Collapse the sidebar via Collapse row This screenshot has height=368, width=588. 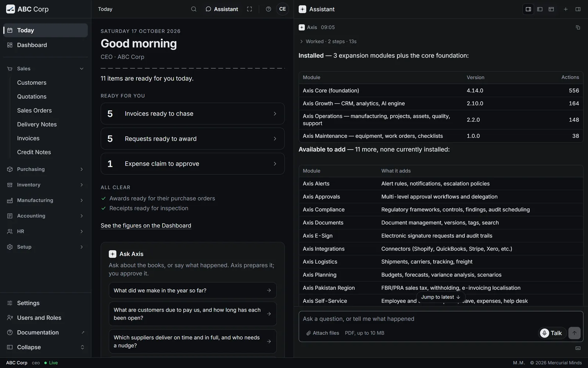(x=46, y=347)
